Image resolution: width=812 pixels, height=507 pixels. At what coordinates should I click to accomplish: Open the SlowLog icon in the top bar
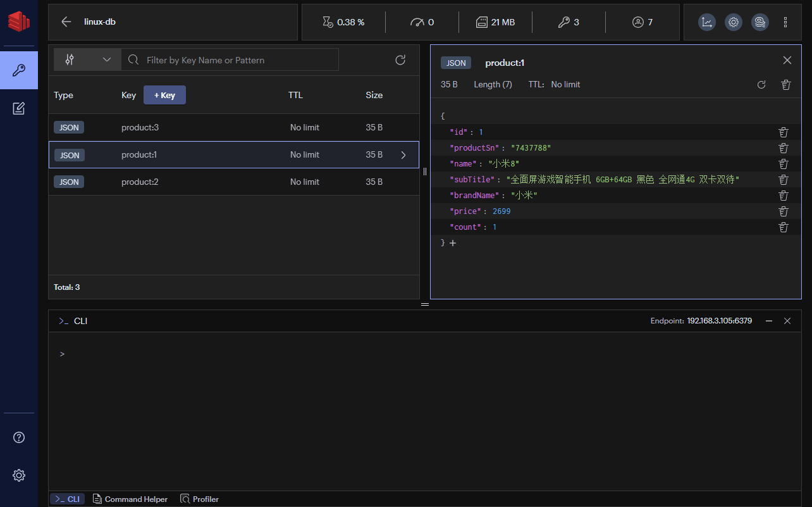pyautogui.click(x=760, y=22)
